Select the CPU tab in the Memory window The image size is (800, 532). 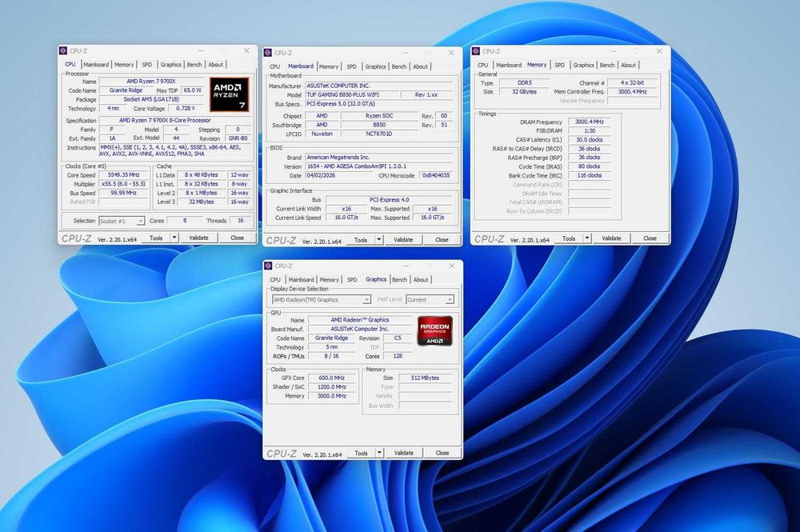click(x=482, y=66)
